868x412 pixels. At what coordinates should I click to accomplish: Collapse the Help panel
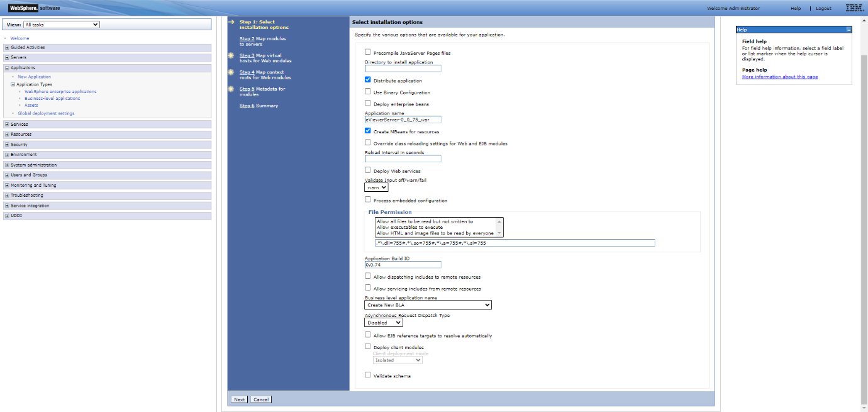pos(849,29)
